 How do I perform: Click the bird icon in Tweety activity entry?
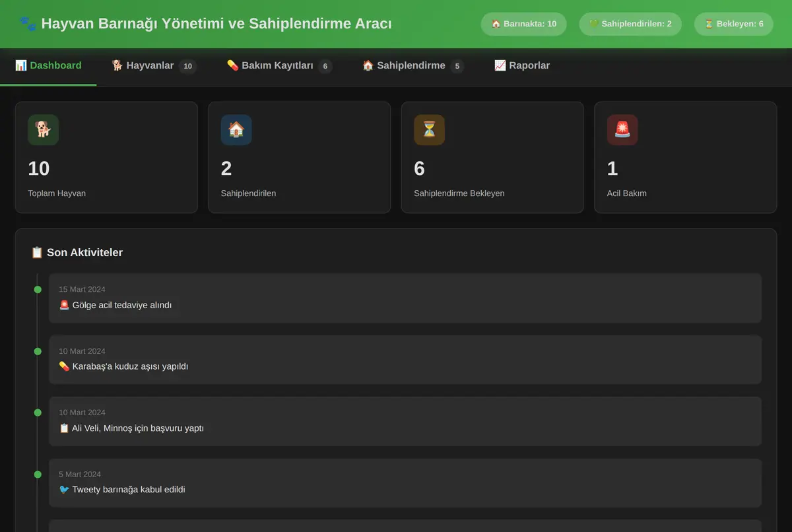(64, 490)
